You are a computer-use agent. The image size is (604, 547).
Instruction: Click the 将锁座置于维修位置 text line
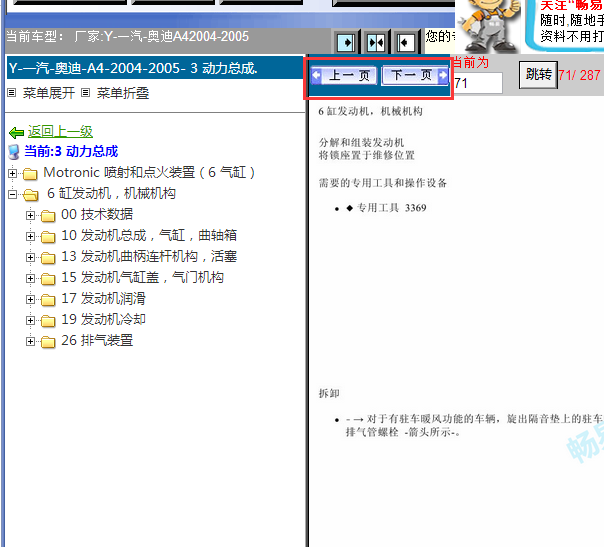pyautogui.click(x=367, y=155)
